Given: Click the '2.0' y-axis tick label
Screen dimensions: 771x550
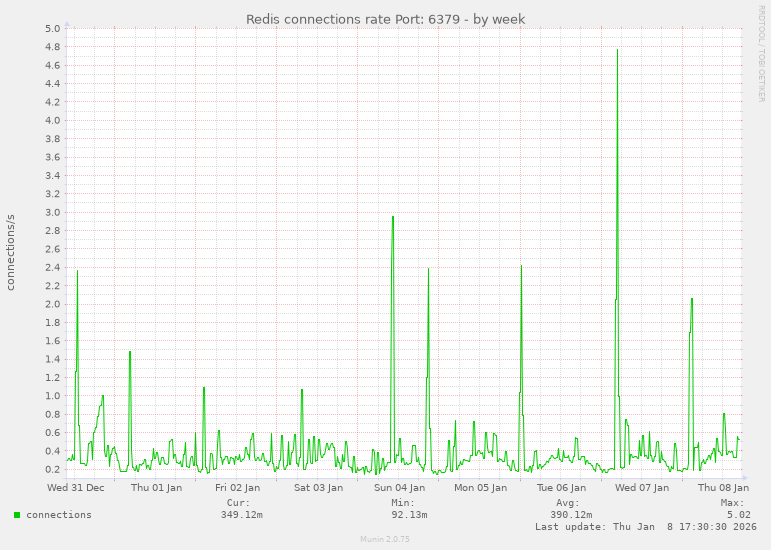Looking at the screenshot, I should pos(53,304).
